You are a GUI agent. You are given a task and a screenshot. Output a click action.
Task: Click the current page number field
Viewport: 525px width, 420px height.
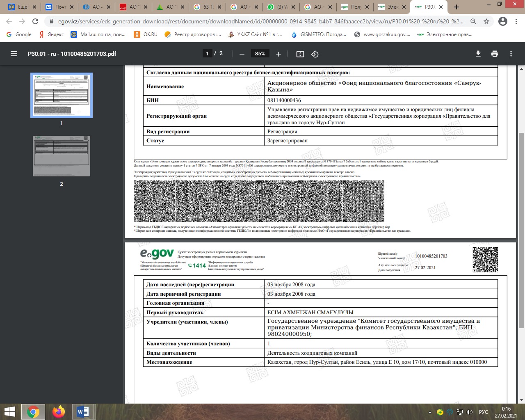pyautogui.click(x=207, y=53)
